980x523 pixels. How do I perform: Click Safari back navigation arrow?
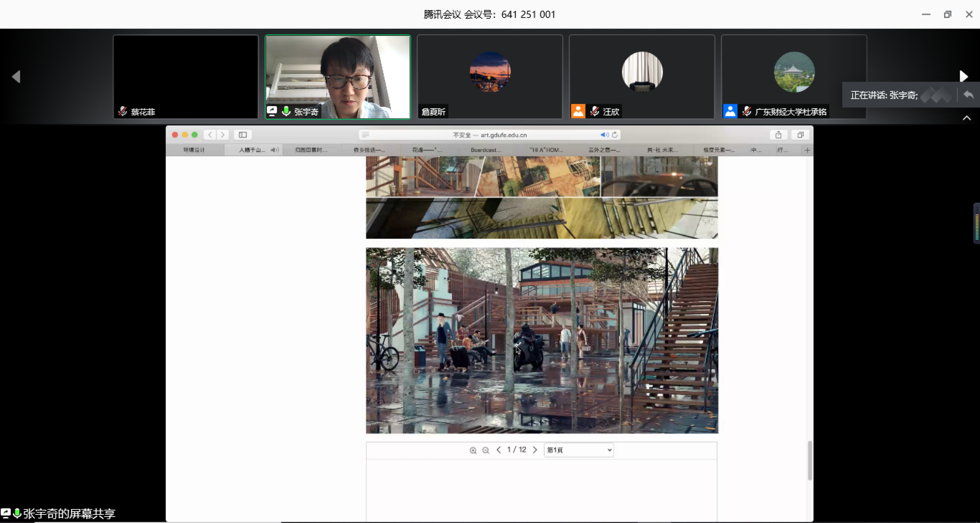pos(210,135)
